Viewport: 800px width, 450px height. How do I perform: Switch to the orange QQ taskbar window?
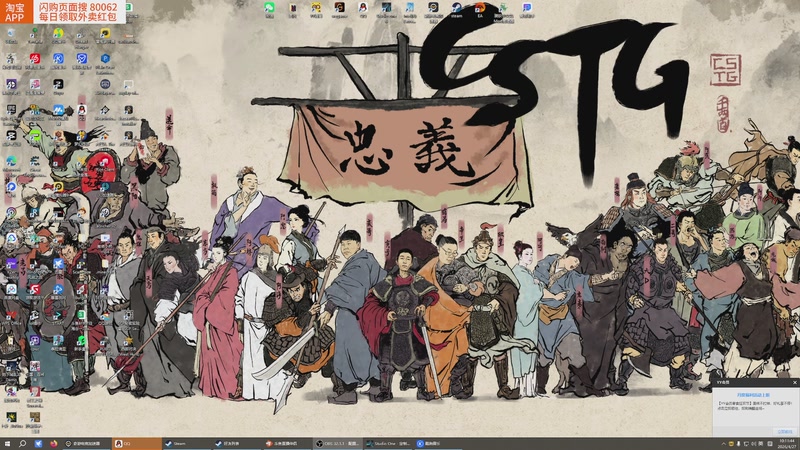(x=137, y=444)
